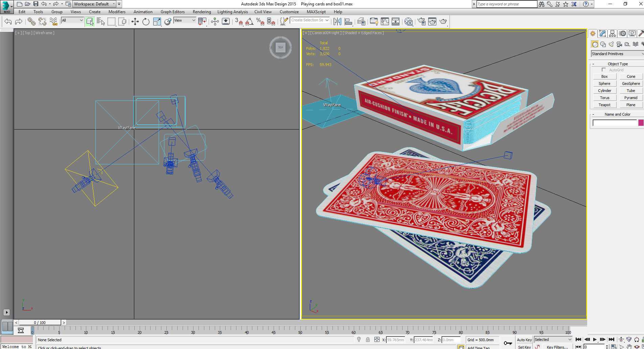Open the Customize menu
Screen dimensions: 644x349
click(x=289, y=12)
